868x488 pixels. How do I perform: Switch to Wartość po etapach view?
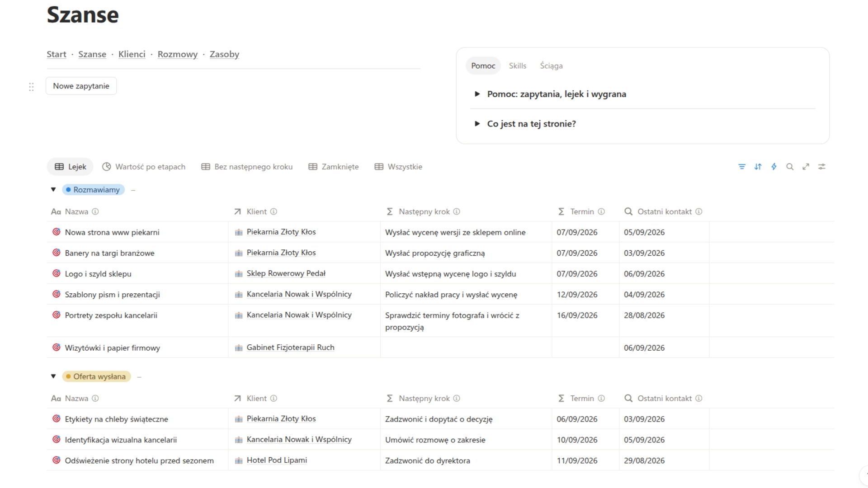tap(144, 167)
